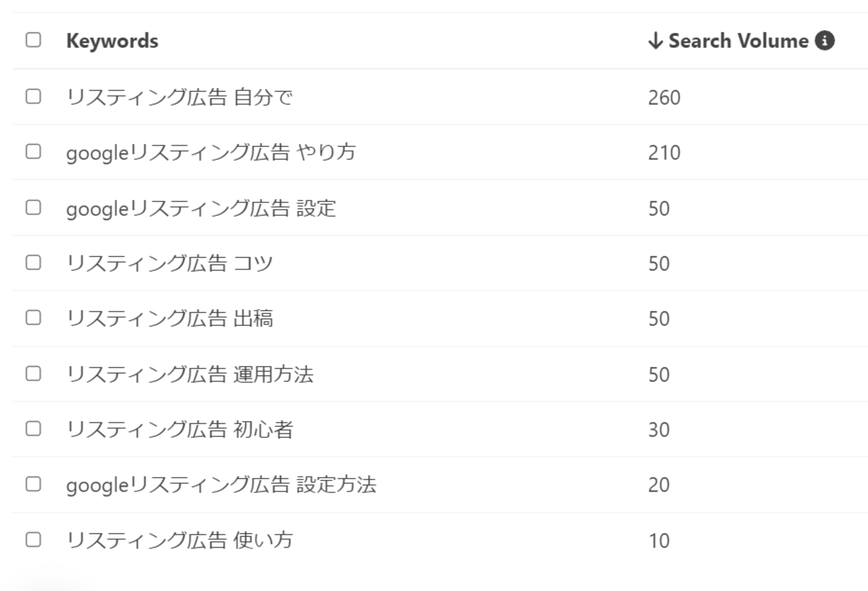
Task: Sort by the Search Volume column header
Action: [x=738, y=41]
